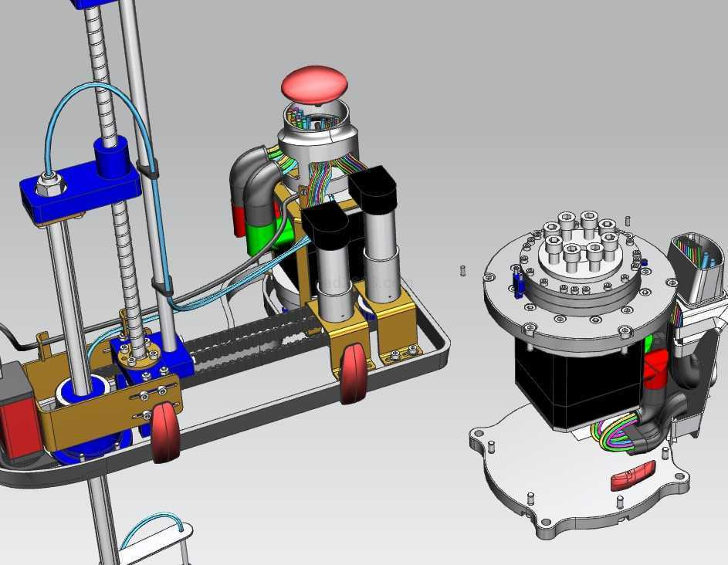Image resolution: width=728 pixels, height=565 pixels.
Task: Select the red tab on the white base plate
Action: 633,475
